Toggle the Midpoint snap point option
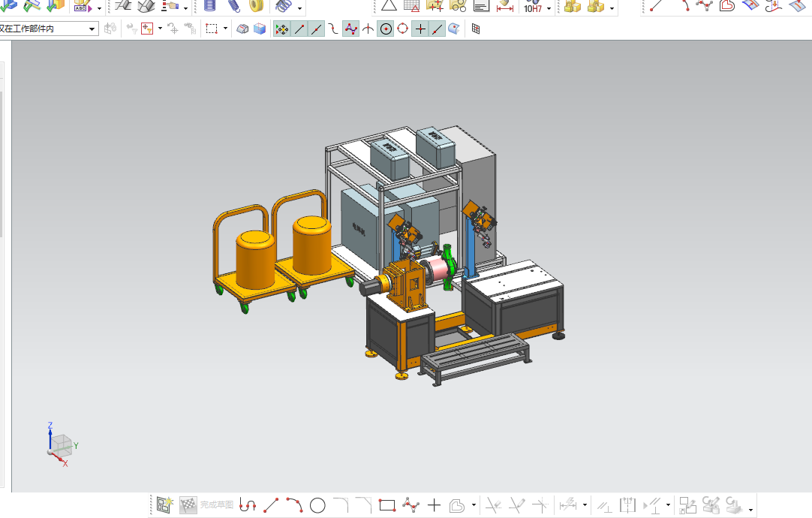The image size is (812, 518). 317,29
